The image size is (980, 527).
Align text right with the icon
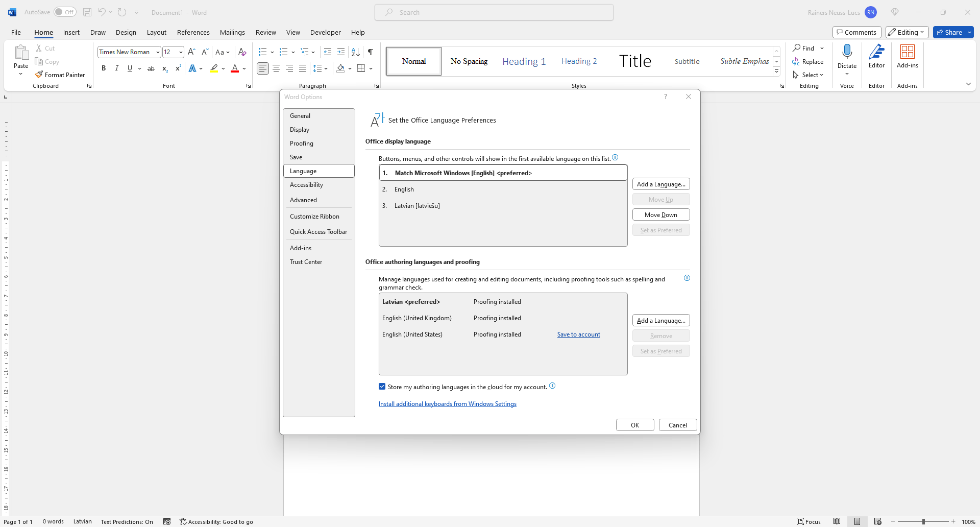289,68
